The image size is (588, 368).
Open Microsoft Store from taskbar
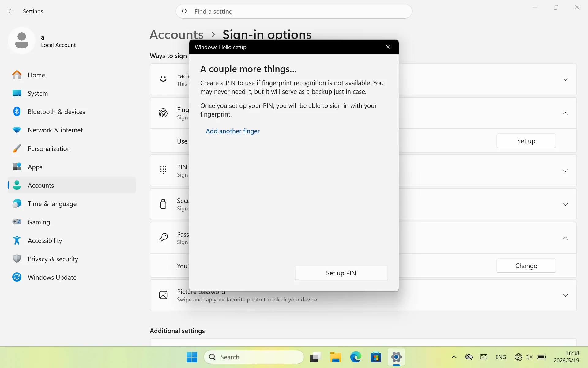click(376, 357)
